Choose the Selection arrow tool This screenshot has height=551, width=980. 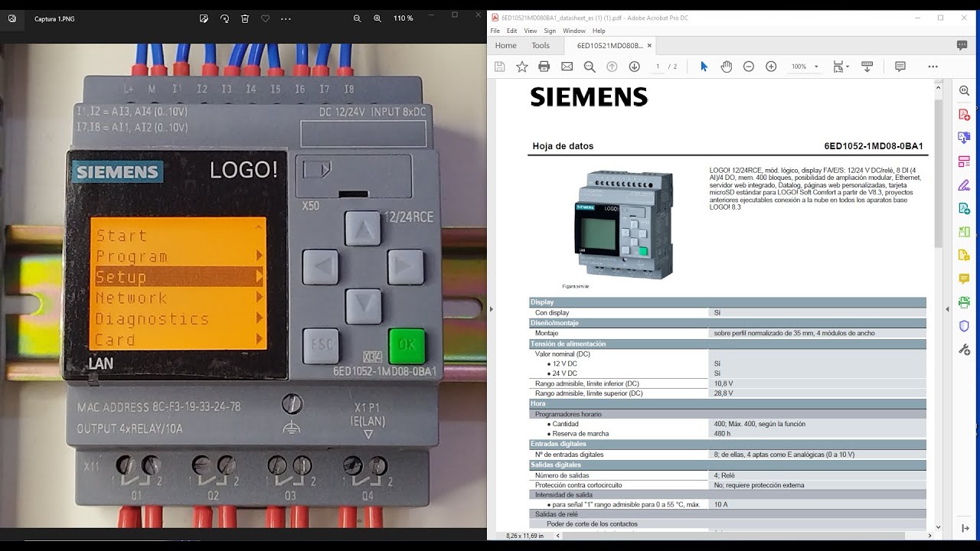[704, 67]
